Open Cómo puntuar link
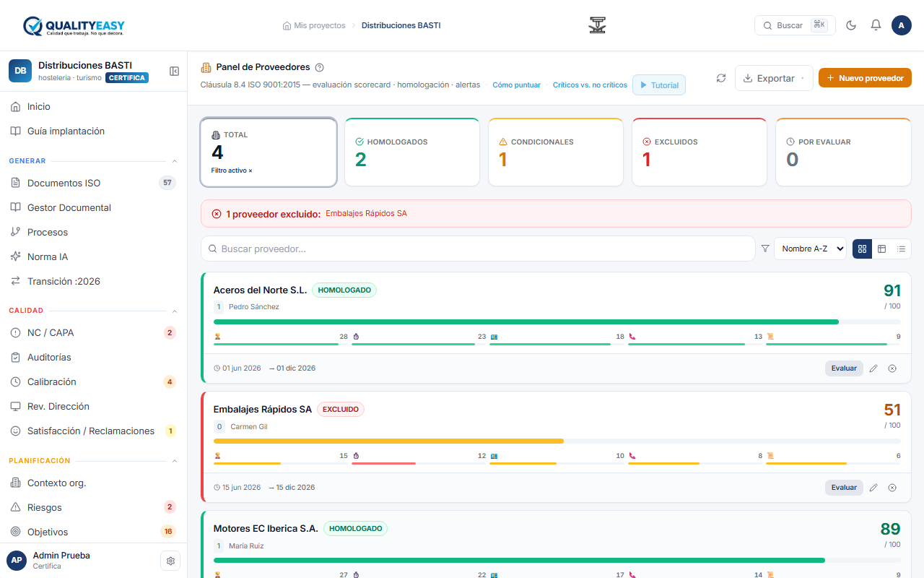The image size is (924, 578). pos(516,85)
